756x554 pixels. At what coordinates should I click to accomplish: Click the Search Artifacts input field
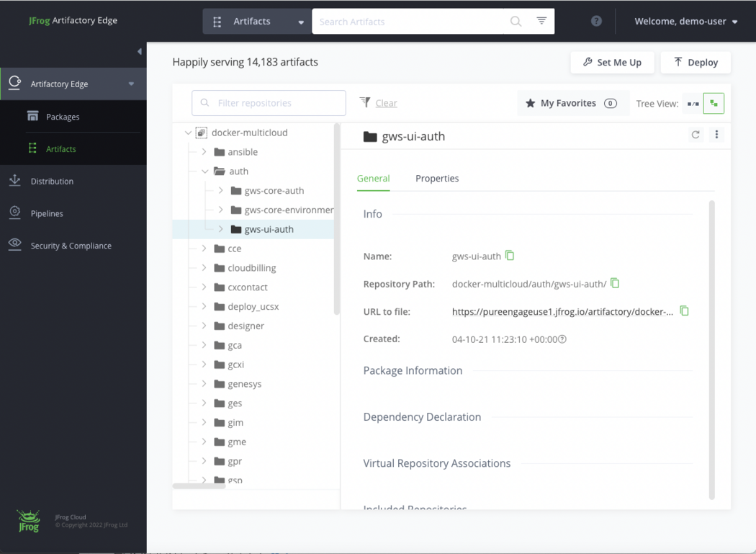pyautogui.click(x=409, y=21)
